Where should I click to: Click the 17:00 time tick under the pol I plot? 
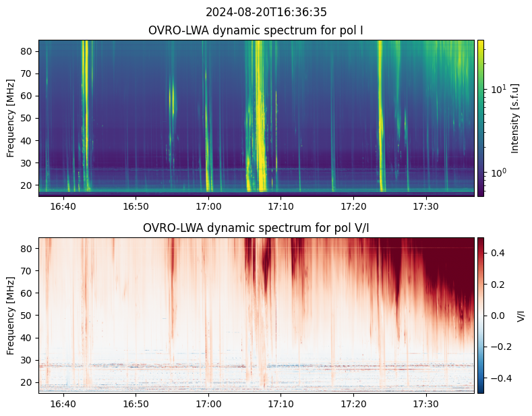click(x=208, y=206)
